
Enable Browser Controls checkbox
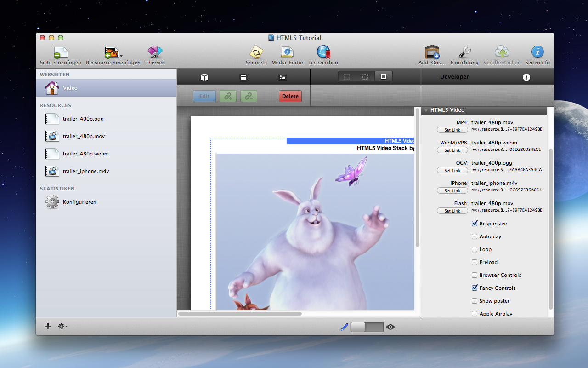pyautogui.click(x=475, y=275)
